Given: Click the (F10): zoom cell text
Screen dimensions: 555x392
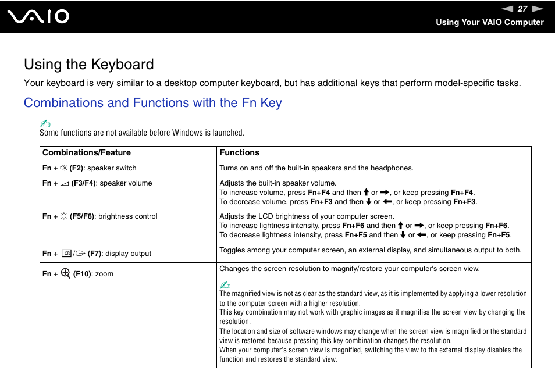Looking at the screenshot, I should click(x=93, y=274).
